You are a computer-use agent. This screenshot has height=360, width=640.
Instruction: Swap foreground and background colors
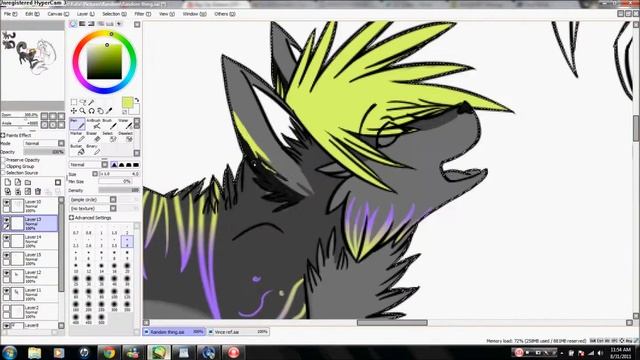tap(137, 100)
